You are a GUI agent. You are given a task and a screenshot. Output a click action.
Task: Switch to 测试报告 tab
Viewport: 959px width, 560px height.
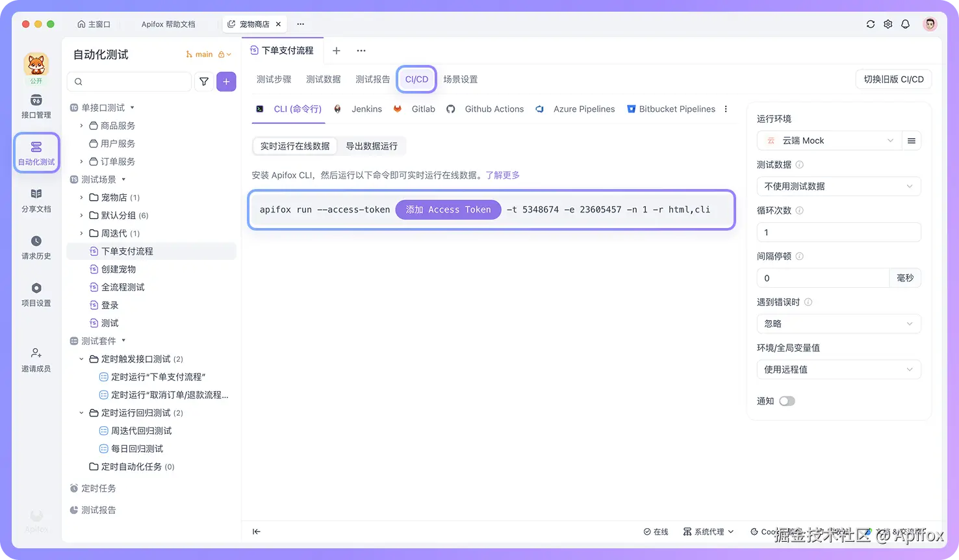coord(373,79)
